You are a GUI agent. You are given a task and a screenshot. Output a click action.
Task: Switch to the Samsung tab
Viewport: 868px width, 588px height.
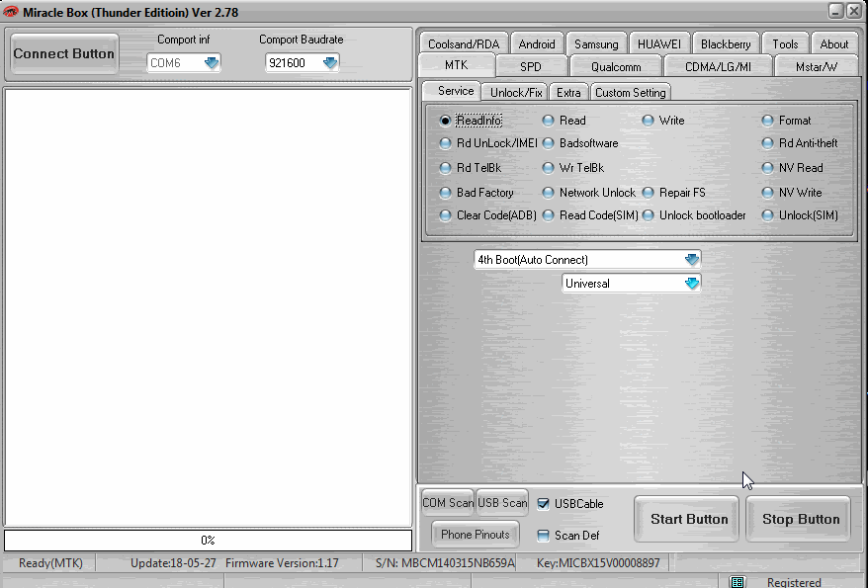(x=596, y=43)
